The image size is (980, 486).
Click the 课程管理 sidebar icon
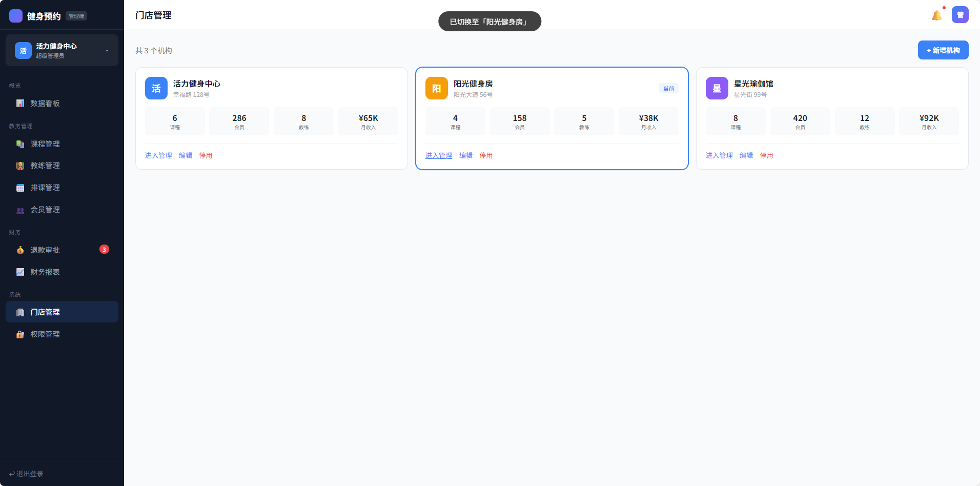pos(20,144)
